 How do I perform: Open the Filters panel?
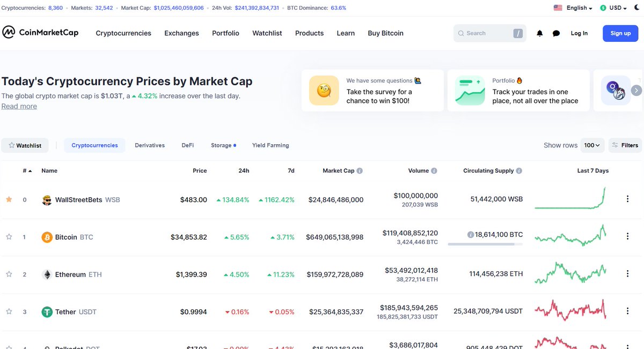625,145
